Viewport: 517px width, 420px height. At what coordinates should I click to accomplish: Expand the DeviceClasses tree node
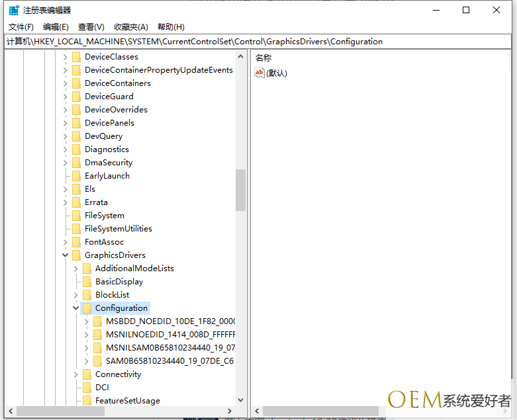click(66, 57)
